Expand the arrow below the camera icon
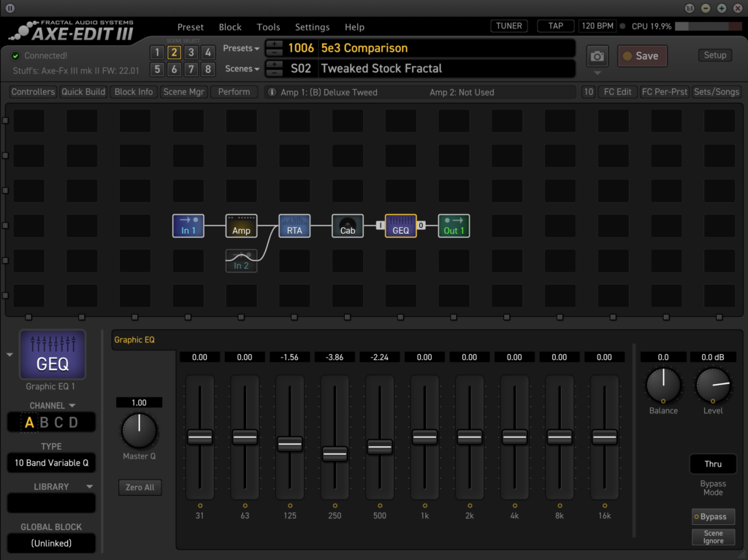 point(598,74)
